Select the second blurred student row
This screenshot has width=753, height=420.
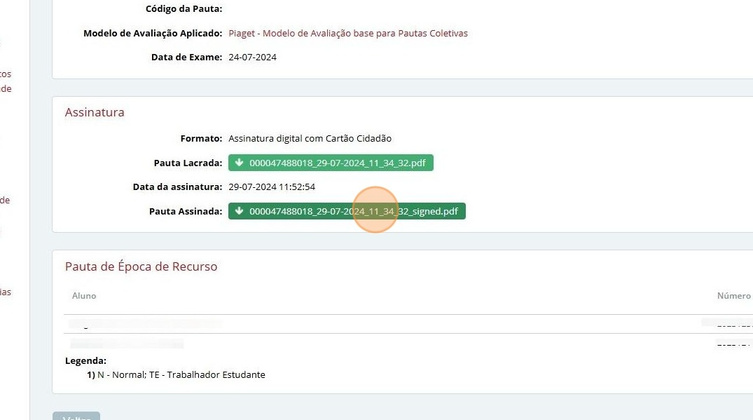[408, 343]
